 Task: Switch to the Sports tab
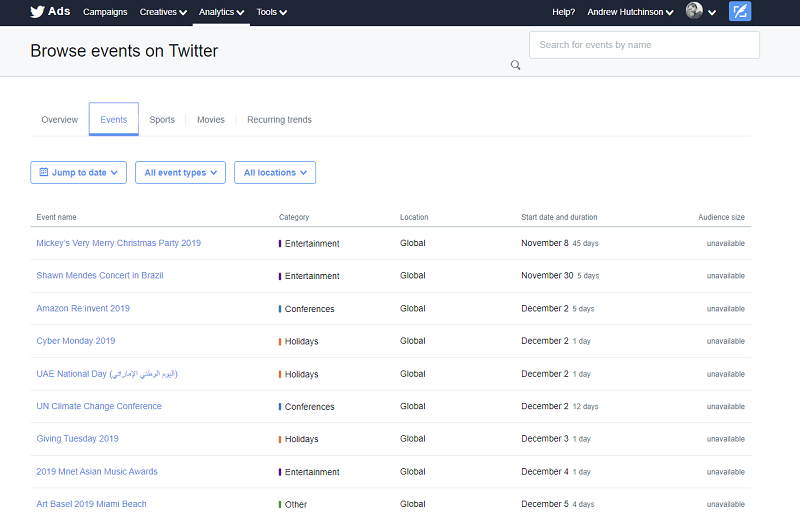[x=162, y=119]
